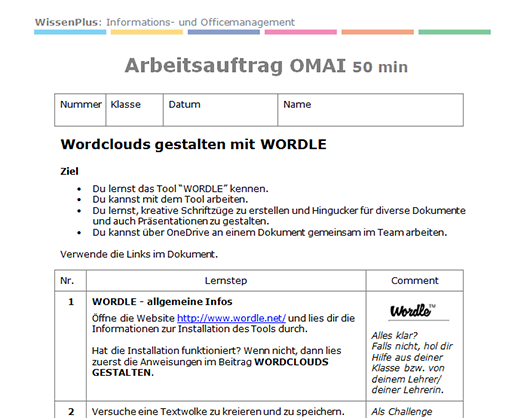Click the Nummer field in header table
Image resolution: width=524 pixels, height=418 pixels.
tap(80, 110)
